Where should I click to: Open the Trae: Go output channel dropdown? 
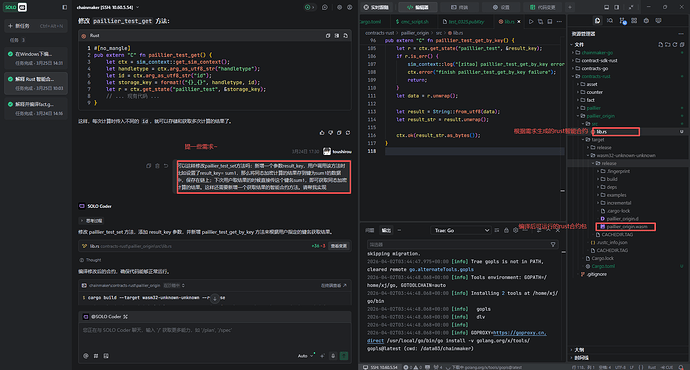[x=461, y=231]
